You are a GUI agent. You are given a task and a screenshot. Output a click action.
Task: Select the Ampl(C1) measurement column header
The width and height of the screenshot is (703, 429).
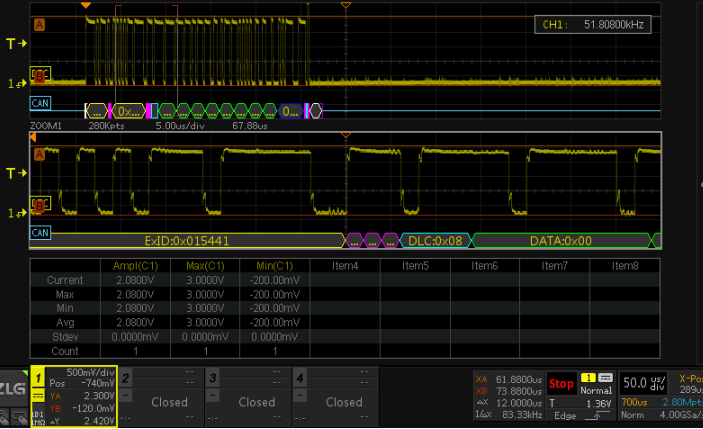[x=135, y=266]
